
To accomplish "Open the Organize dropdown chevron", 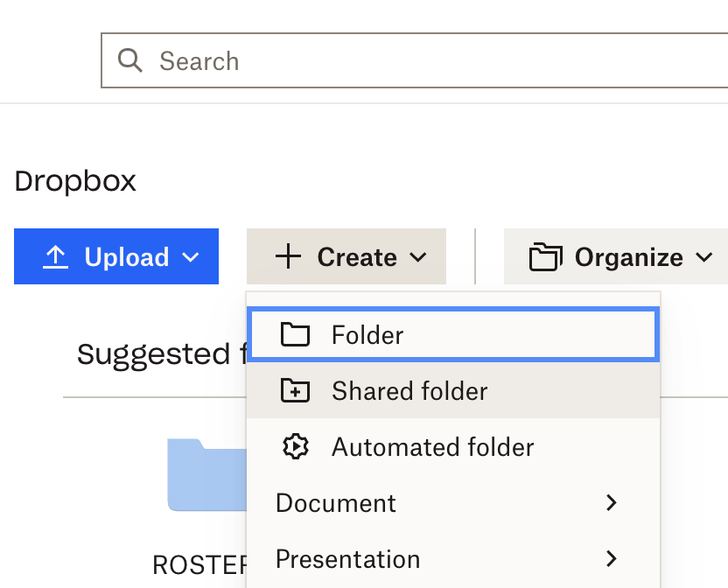I will tap(704, 257).
